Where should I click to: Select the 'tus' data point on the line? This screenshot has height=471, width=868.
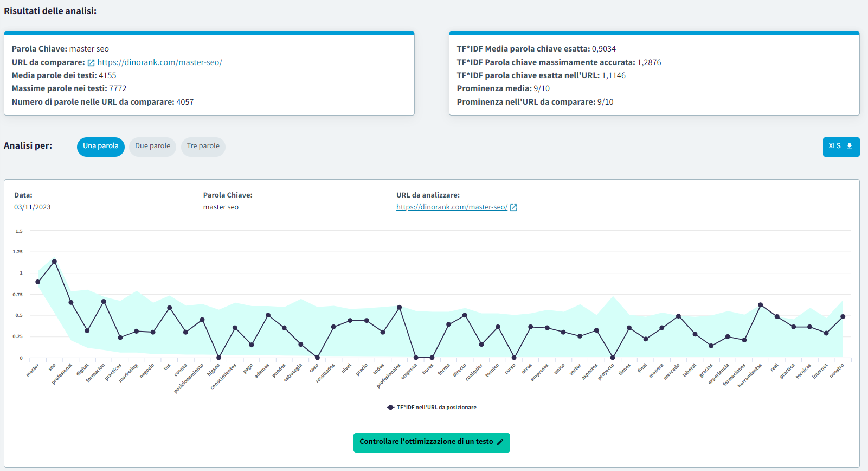click(170, 308)
